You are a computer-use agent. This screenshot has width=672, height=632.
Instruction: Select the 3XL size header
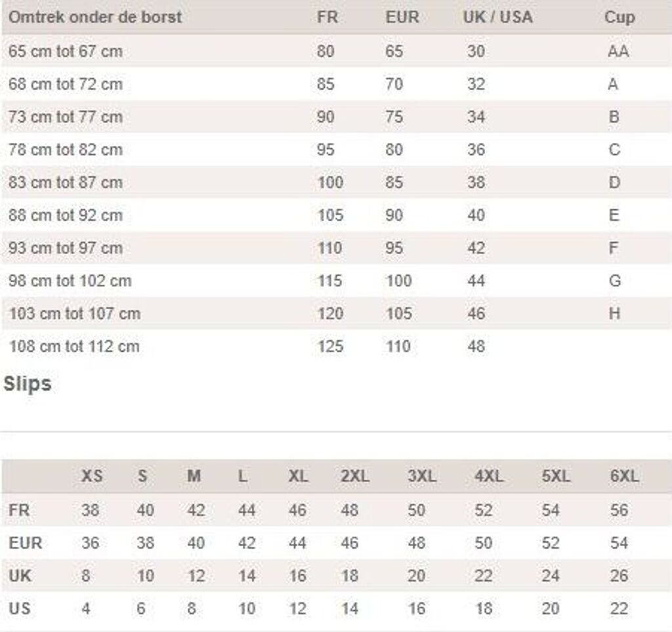(x=421, y=476)
